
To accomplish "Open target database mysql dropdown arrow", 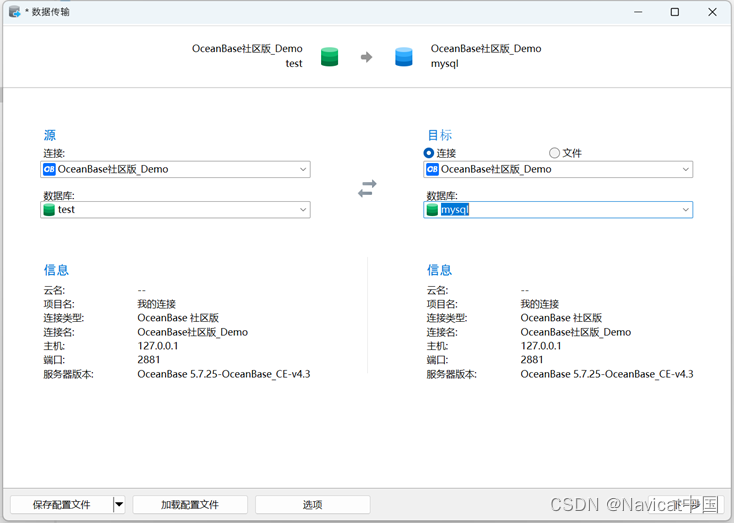I will [686, 210].
